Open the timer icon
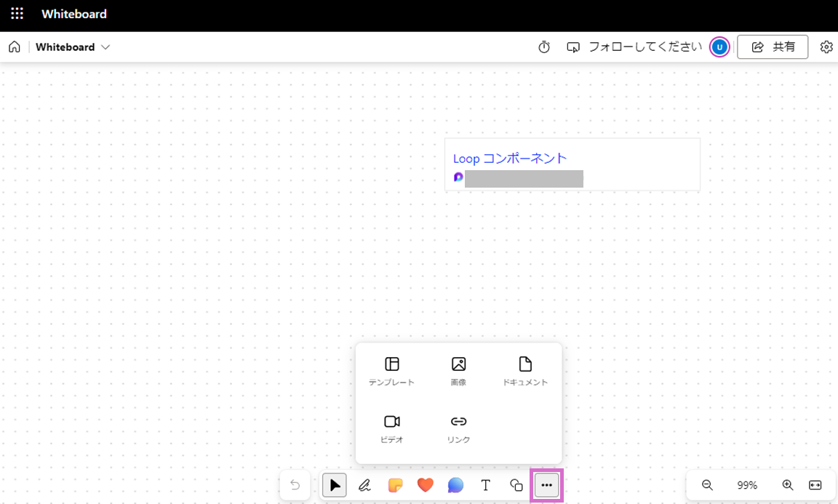The width and height of the screenshot is (838, 504). [x=544, y=47]
